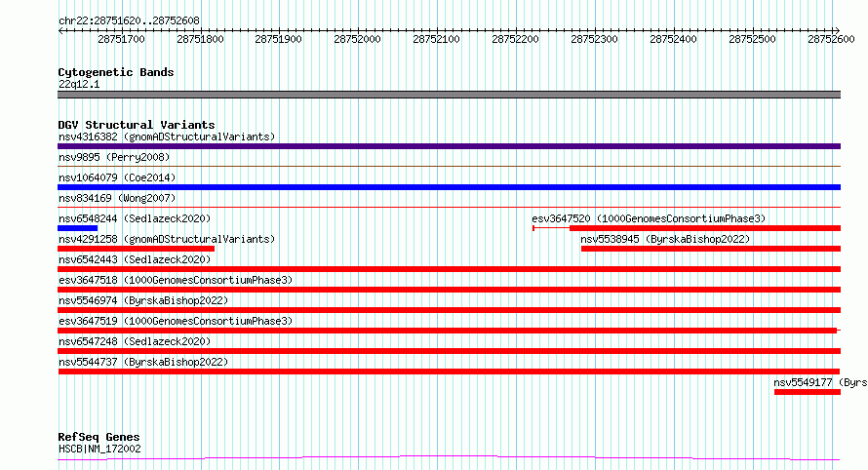Open variant nsv4291258 (gnomADStructuralVariants) label
This screenshot has height=470, width=868.
(167, 239)
